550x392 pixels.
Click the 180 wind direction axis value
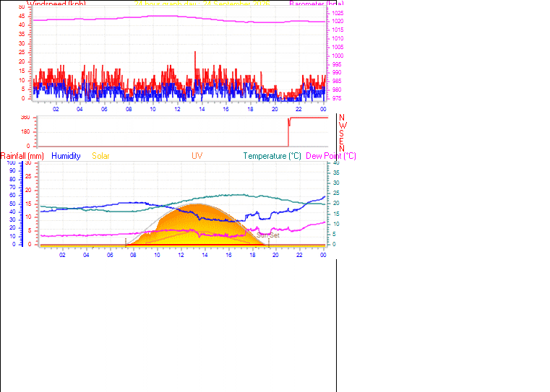[25, 132]
